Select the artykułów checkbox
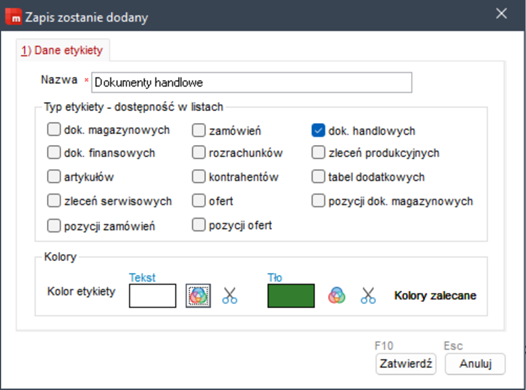The image size is (526, 390). [54, 176]
